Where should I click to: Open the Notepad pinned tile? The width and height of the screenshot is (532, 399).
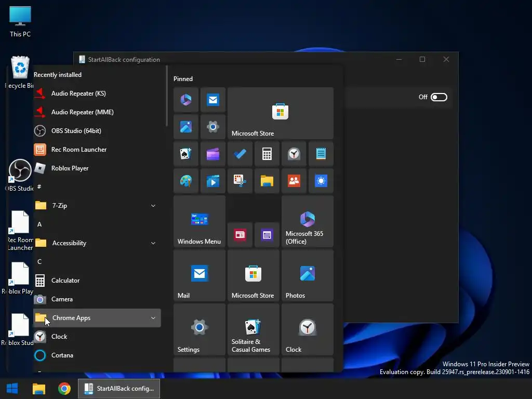[321, 154]
